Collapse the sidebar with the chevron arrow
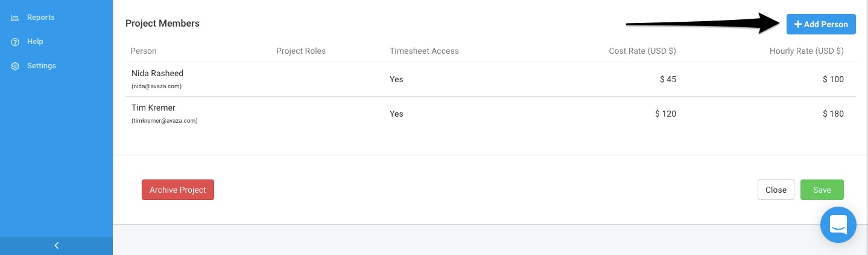The width and height of the screenshot is (868, 255). tap(57, 245)
